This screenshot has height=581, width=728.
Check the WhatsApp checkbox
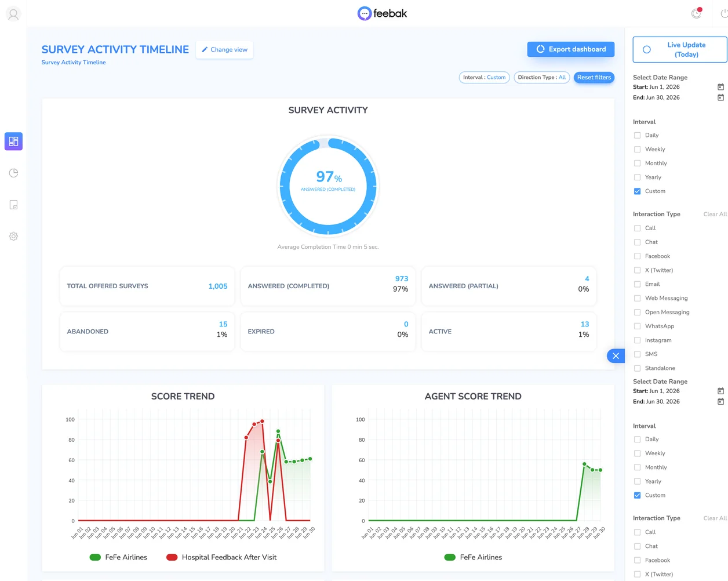(x=638, y=326)
